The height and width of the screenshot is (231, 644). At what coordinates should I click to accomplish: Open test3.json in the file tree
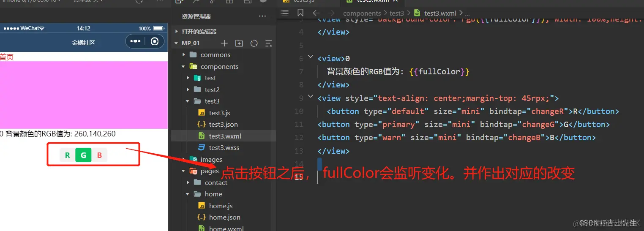(223, 125)
